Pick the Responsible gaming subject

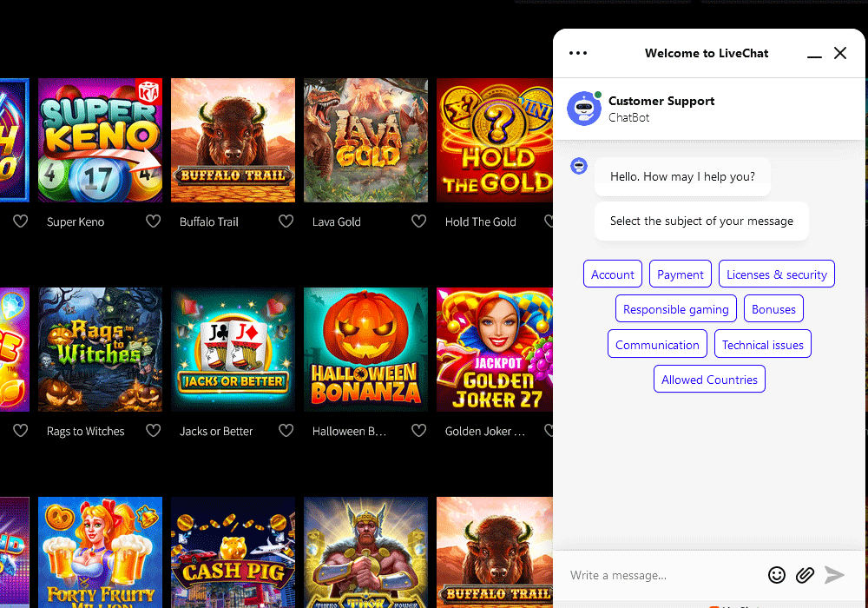[x=675, y=309]
